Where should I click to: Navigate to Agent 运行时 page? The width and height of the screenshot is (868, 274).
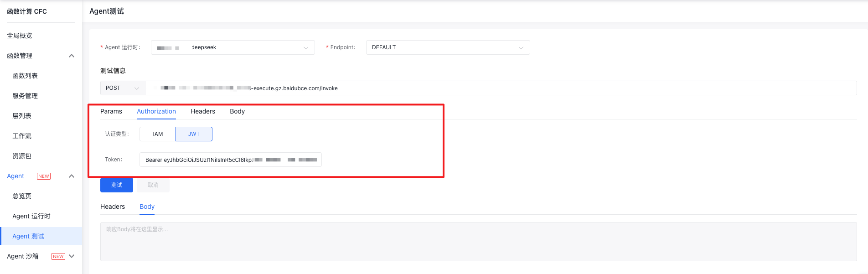pyautogui.click(x=31, y=216)
